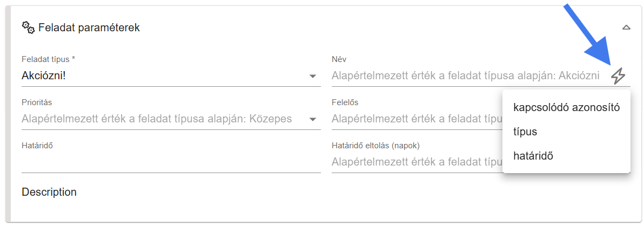644x227 pixels.
Task: Focus the Név text input
Action: tap(465, 76)
